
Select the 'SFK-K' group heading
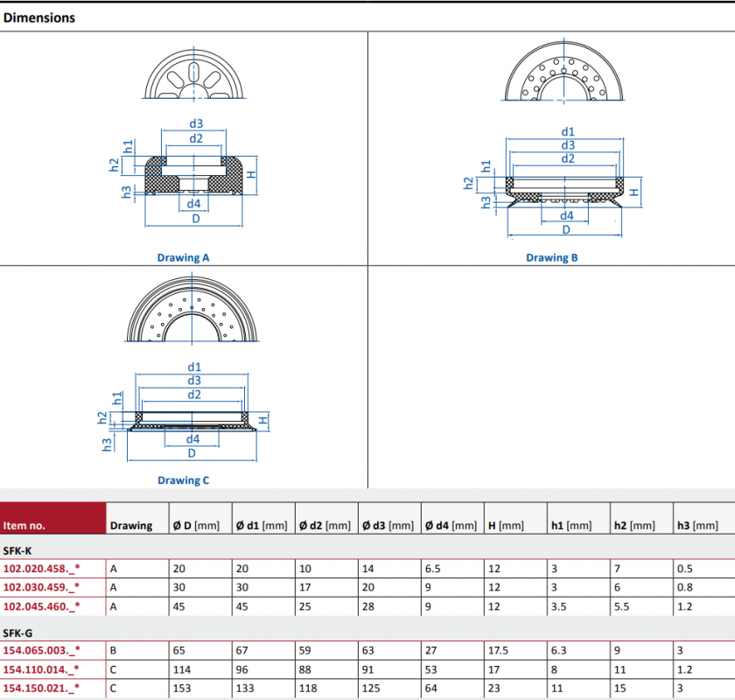[x=17, y=551]
